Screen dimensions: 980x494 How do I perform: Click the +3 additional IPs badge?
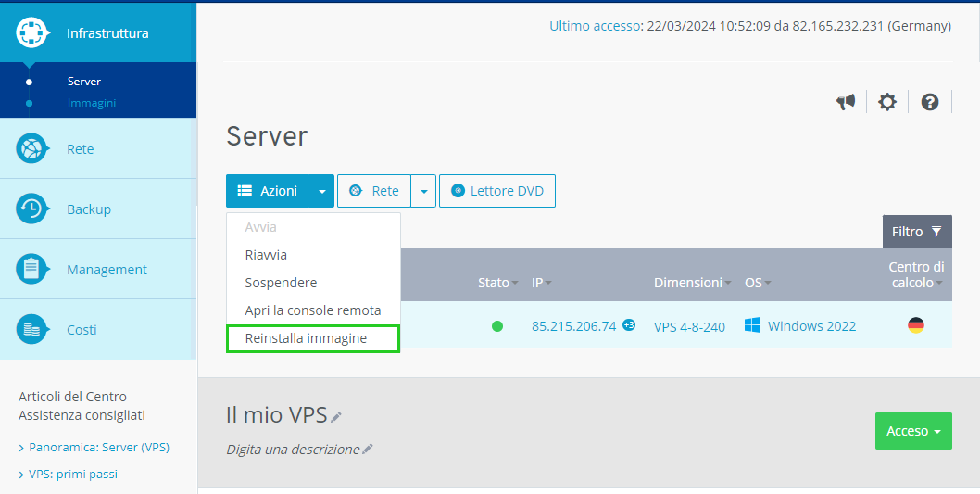point(629,324)
